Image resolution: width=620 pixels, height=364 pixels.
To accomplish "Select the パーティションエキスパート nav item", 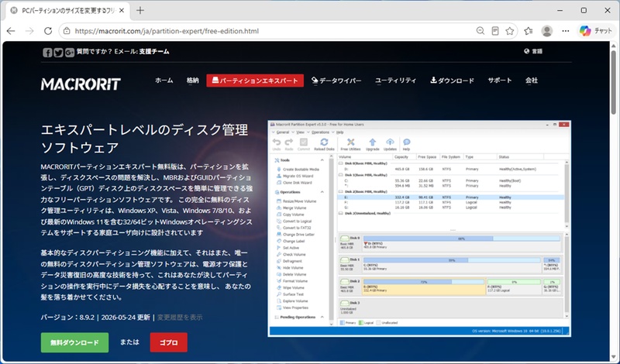I will pos(255,81).
